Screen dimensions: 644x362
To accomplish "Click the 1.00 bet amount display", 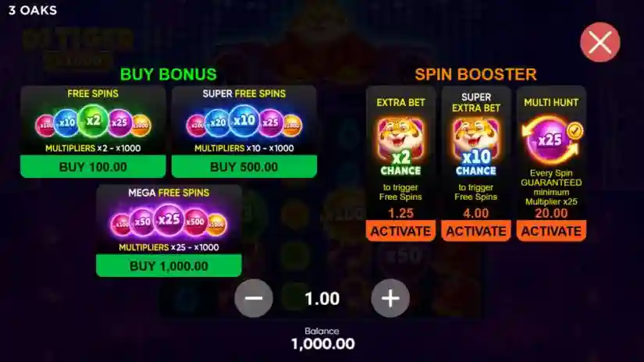I will tap(322, 298).
